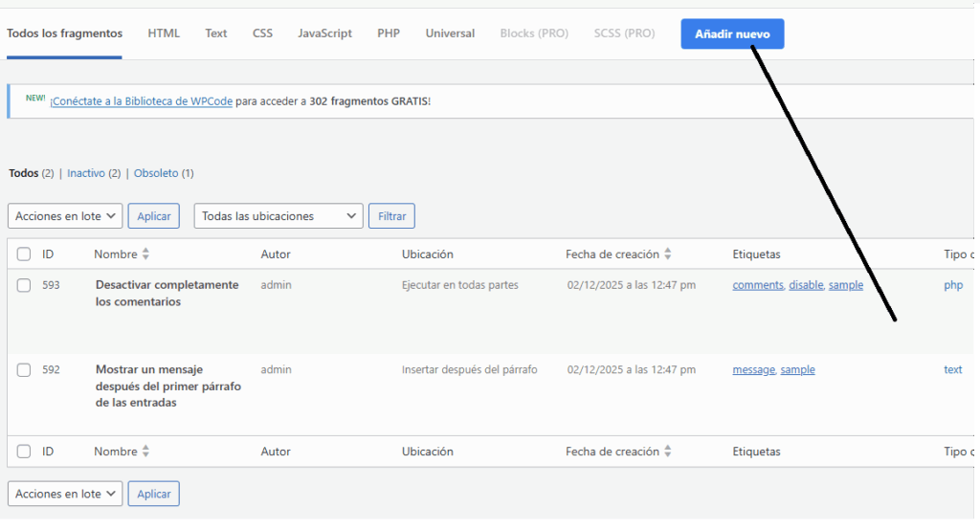Viewport: 980px width, 530px height.
Task: Check the select-all checkbox in table footer
Action: [x=24, y=452]
